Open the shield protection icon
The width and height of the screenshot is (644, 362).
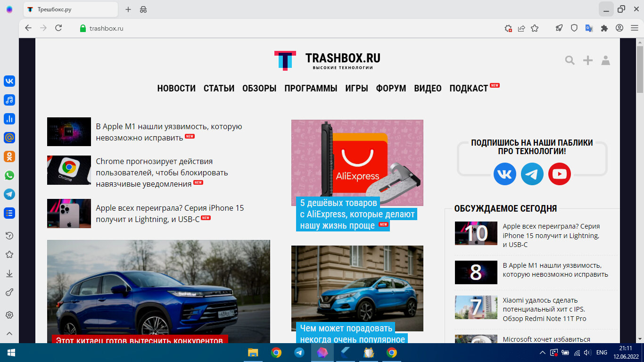[x=574, y=28]
